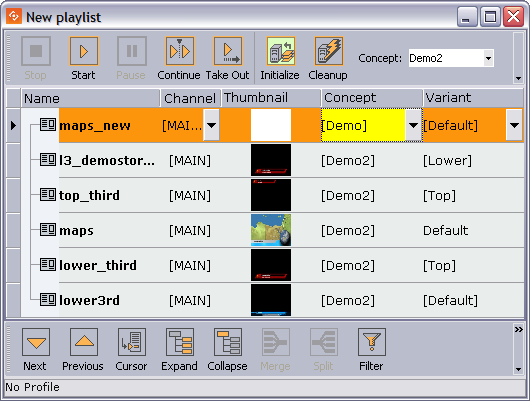Click the Variant column header
The width and height of the screenshot is (530, 401).
473,98
